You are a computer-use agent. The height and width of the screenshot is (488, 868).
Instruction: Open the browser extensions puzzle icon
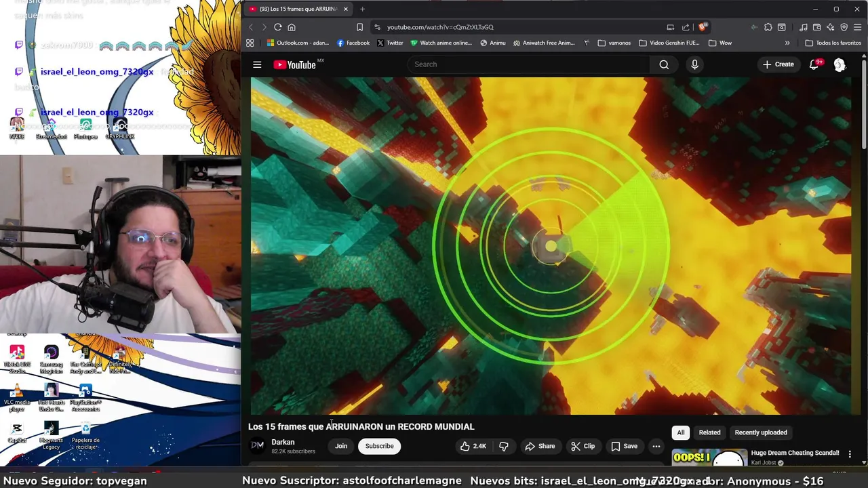768,27
